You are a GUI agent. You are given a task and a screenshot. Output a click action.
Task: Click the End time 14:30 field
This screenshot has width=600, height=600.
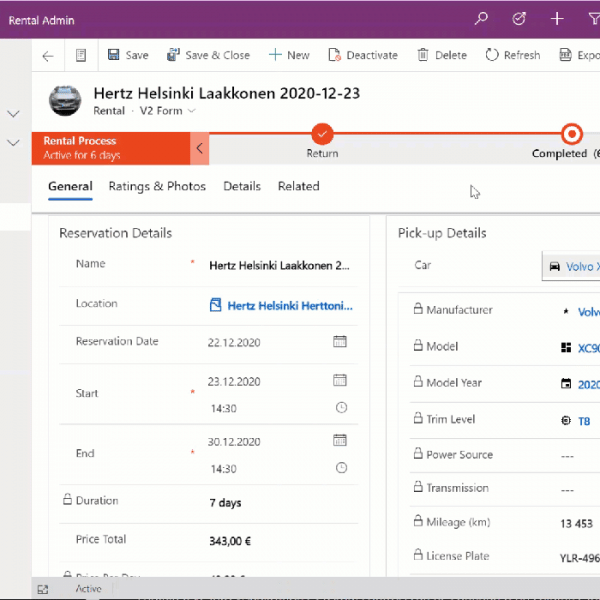tap(223, 469)
